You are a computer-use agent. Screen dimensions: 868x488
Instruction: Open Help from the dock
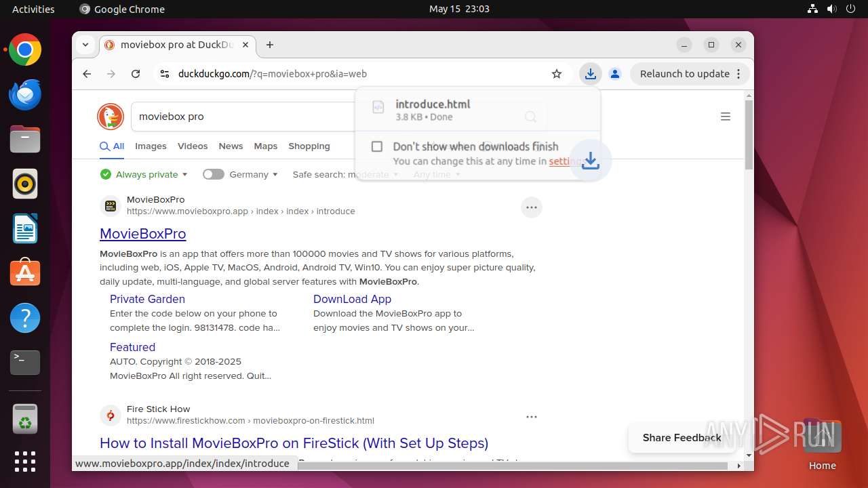pyautogui.click(x=25, y=318)
